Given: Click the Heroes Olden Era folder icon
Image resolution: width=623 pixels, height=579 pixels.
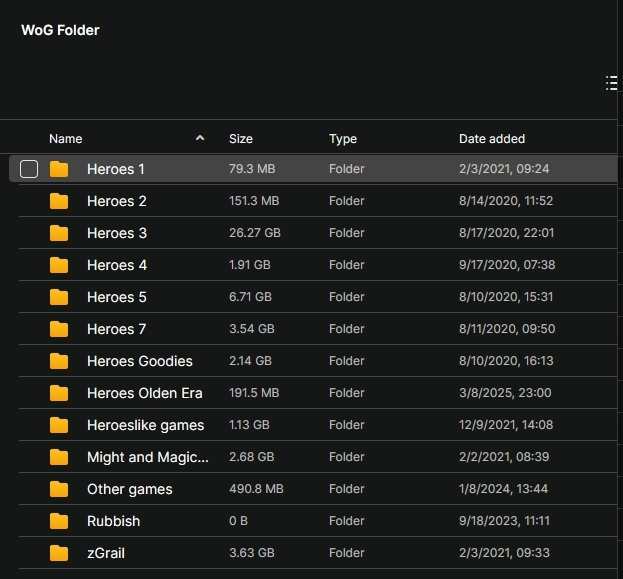Looking at the screenshot, I should coord(59,393).
